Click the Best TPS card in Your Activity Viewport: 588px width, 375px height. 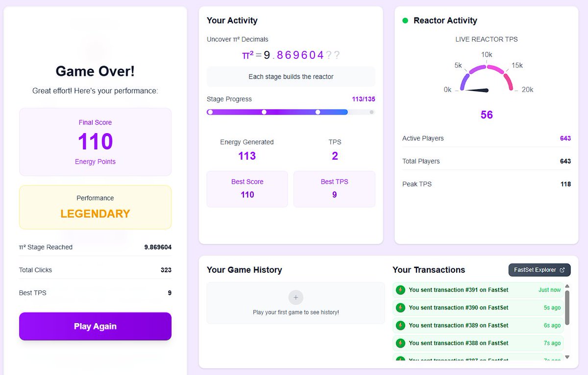click(x=334, y=189)
